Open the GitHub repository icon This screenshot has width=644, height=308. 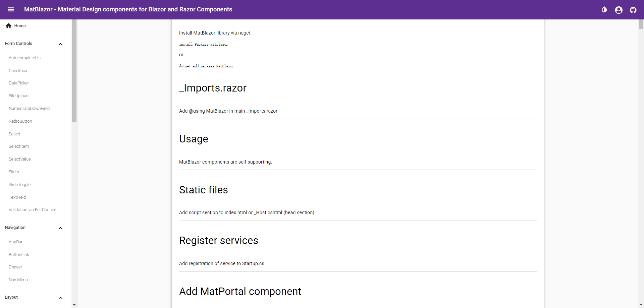coord(633,10)
